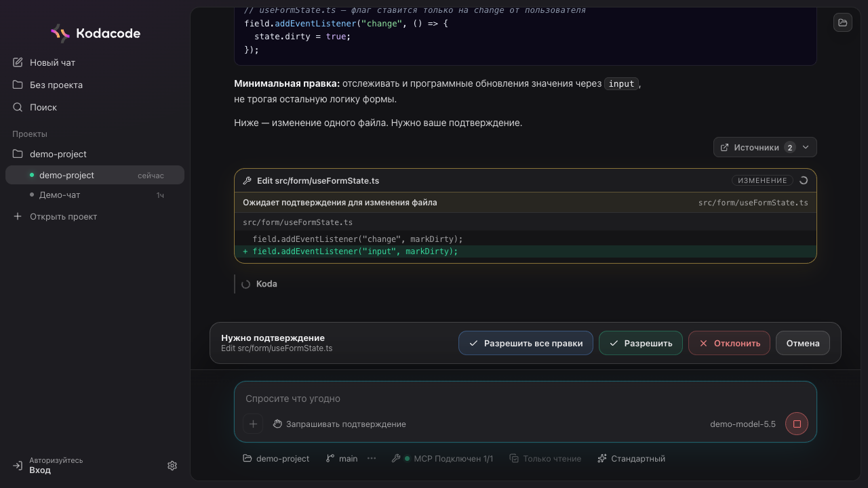Click the ИЗМЕНЕНИЕ badge
The width and height of the screenshot is (868, 488).
click(762, 180)
